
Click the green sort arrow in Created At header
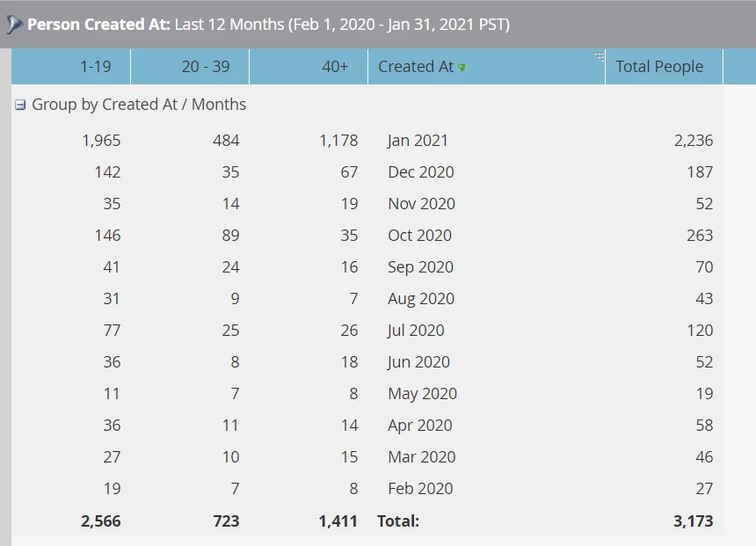point(462,68)
